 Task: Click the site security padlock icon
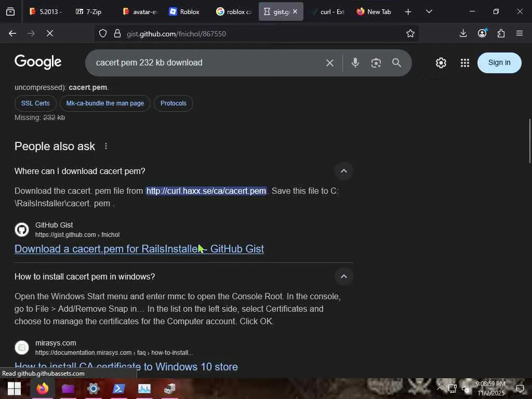[117, 34]
